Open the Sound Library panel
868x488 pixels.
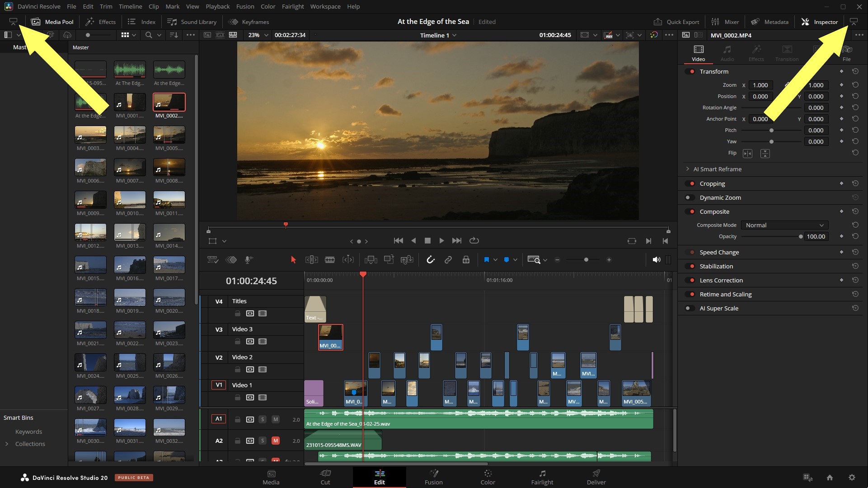tap(192, 22)
